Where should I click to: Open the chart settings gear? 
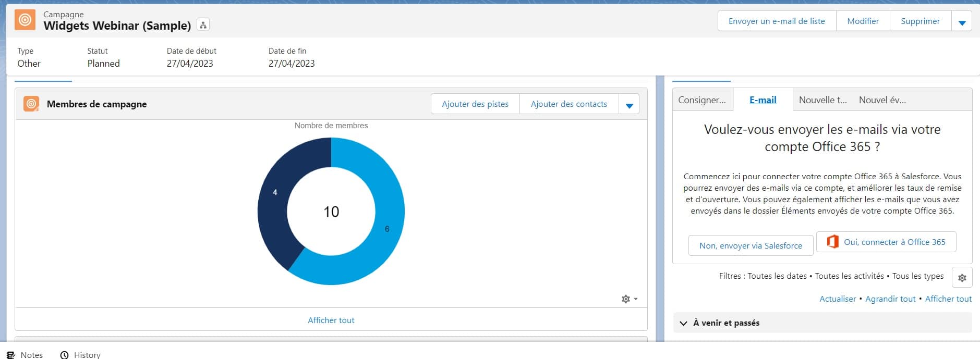tap(628, 299)
